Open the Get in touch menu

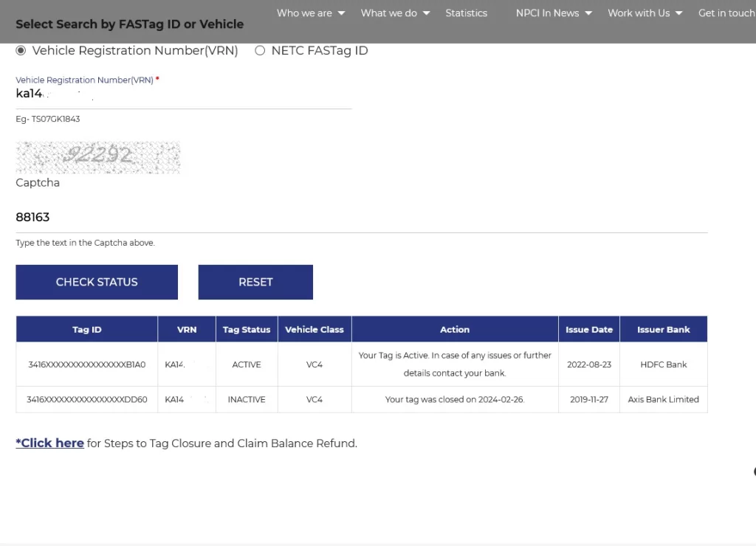(726, 13)
